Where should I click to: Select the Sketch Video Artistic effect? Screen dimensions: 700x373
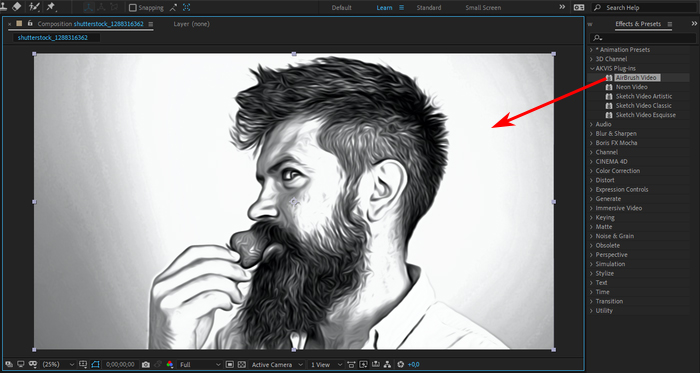[644, 96]
